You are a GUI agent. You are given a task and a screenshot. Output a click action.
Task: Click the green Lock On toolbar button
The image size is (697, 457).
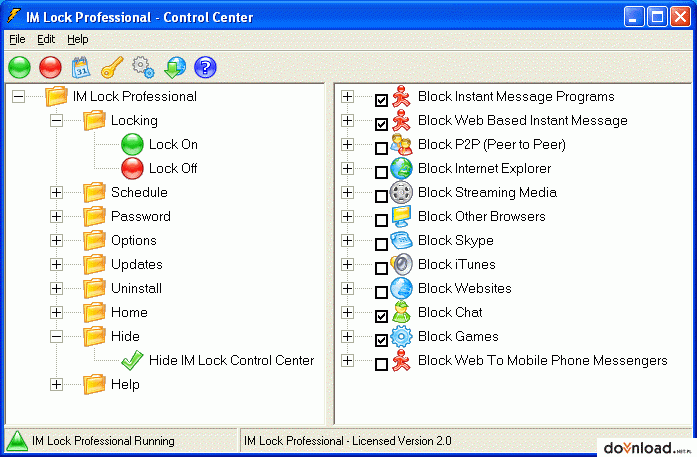coord(19,68)
